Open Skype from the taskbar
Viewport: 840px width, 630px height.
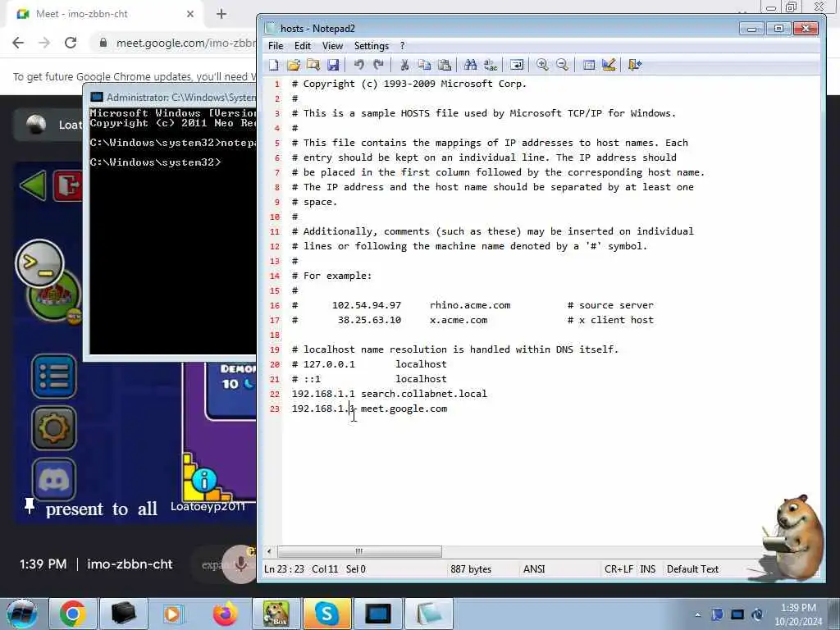[x=326, y=614]
